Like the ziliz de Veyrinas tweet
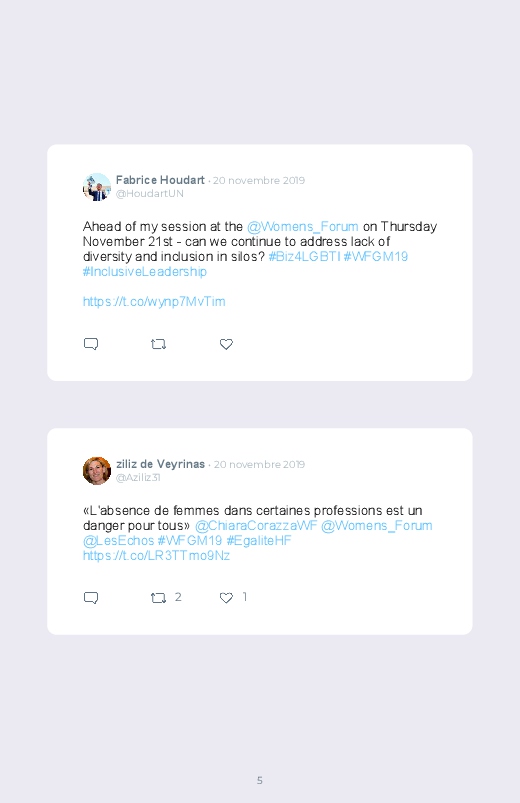 pyautogui.click(x=226, y=598)
